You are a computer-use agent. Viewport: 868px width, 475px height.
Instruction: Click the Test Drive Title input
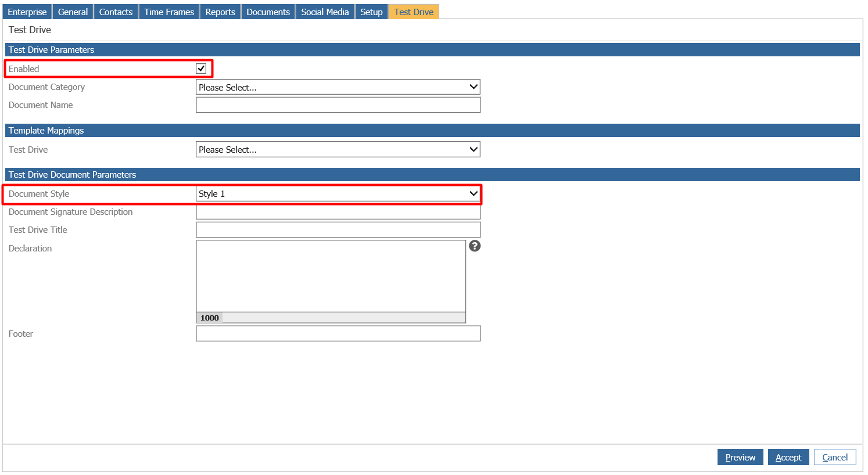338,230
